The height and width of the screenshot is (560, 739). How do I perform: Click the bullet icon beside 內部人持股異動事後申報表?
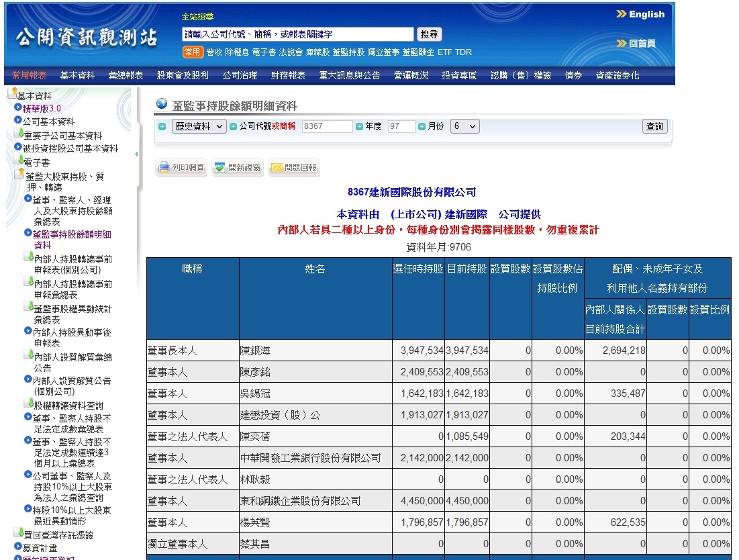point(28,331)
